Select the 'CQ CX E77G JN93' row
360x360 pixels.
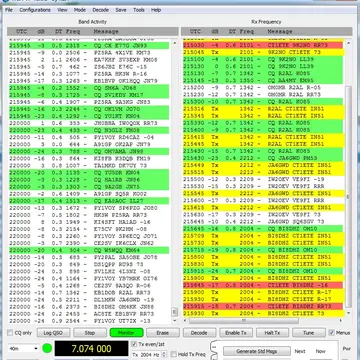tap(89, 45)
